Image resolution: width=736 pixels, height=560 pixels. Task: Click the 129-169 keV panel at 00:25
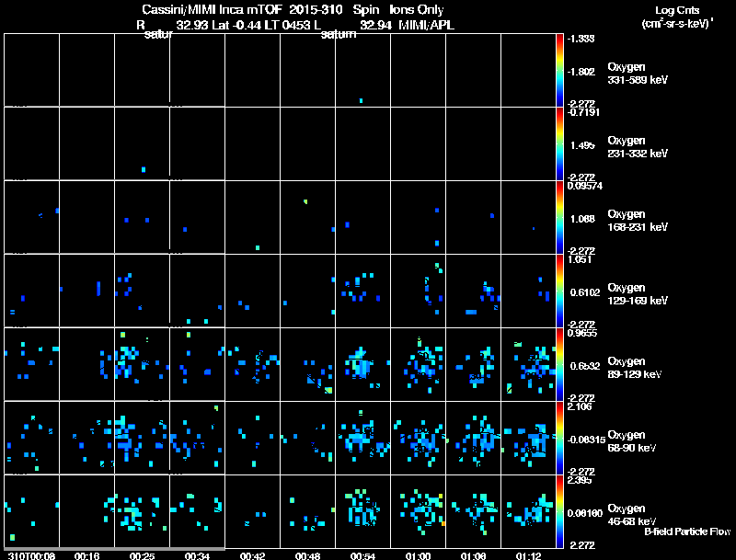[x=143, y=291]
